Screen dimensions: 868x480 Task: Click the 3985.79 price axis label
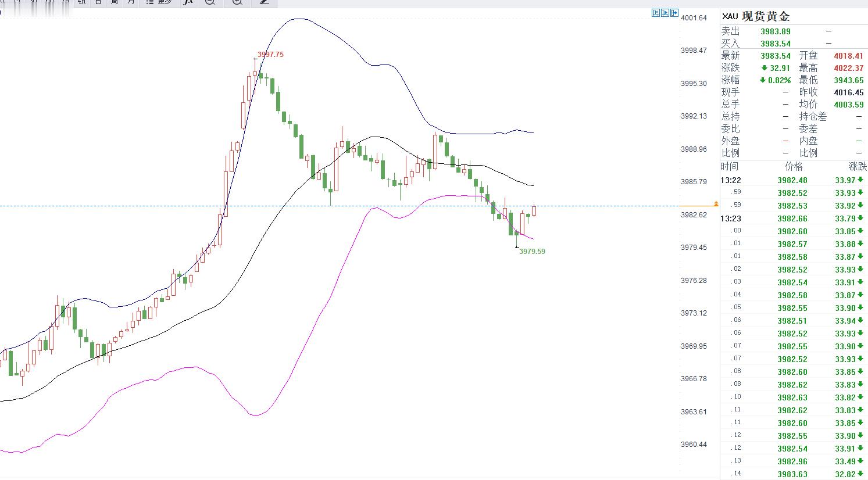tap(694, 182)
